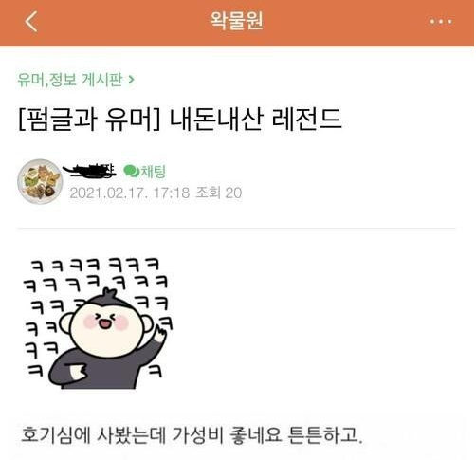Open the author's round profile picture
Image resolution: width=476 pixels, height=460 pixels.
pos(40,181)
